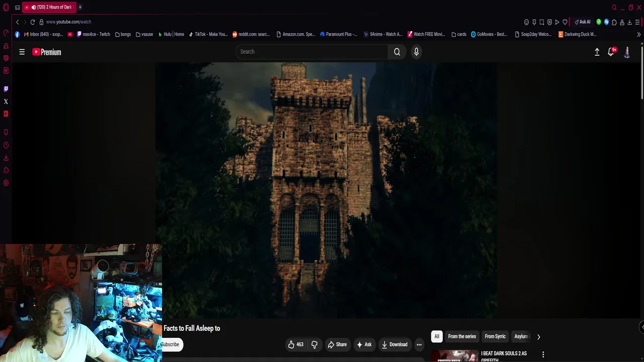644x362 pixels.
Task: Click the YouTube search magnifier button
Action: tap(397, 52)
